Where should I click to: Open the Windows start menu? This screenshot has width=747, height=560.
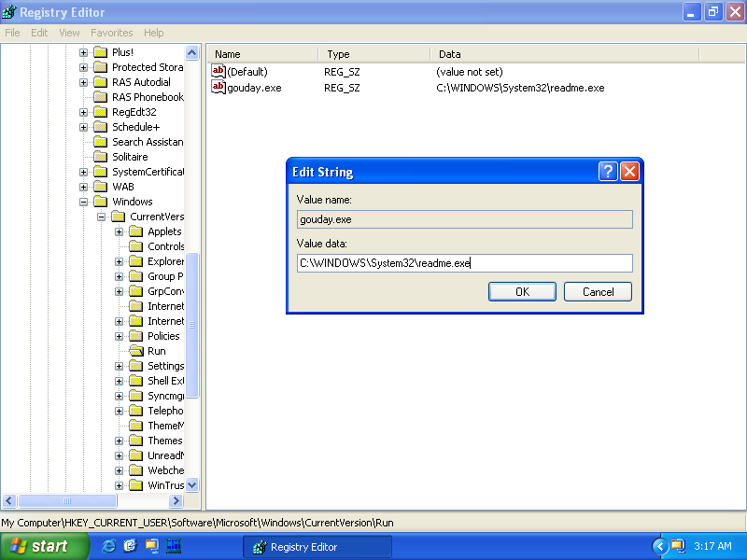point(44,546)
